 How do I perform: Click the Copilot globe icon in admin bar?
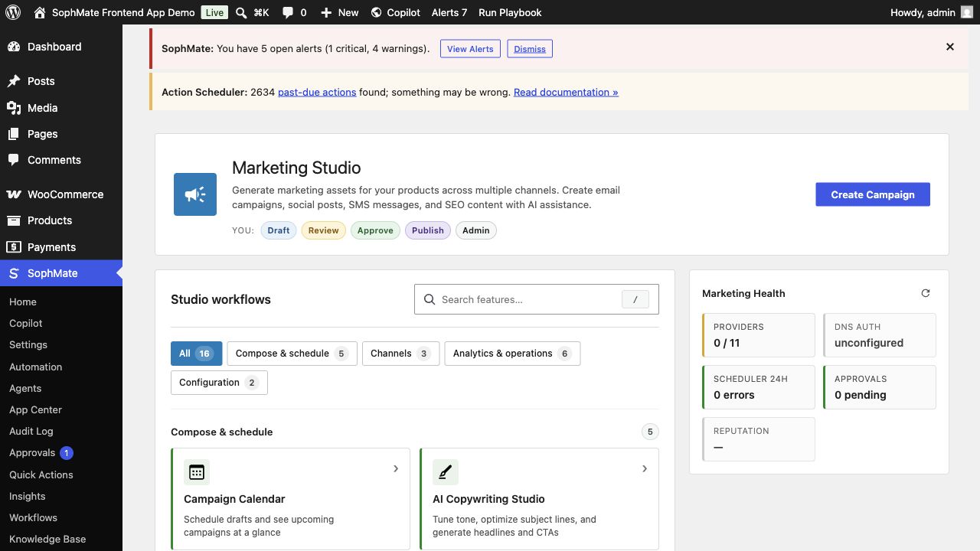(376, 12)
